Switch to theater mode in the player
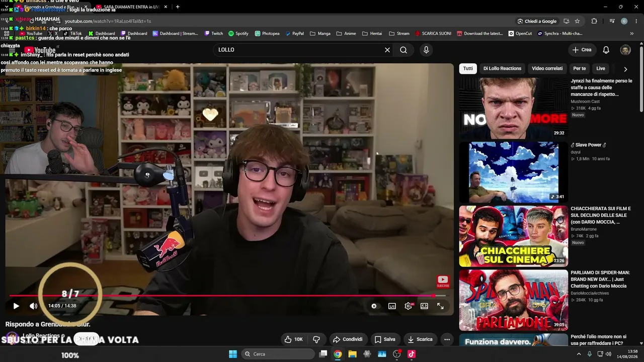 (424, 306)
